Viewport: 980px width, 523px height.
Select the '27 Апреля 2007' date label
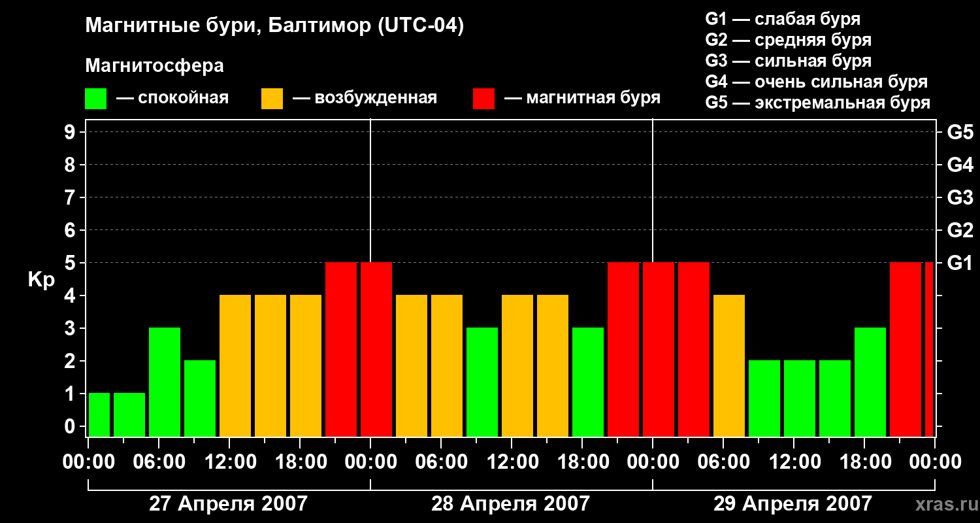coord(228,504)
